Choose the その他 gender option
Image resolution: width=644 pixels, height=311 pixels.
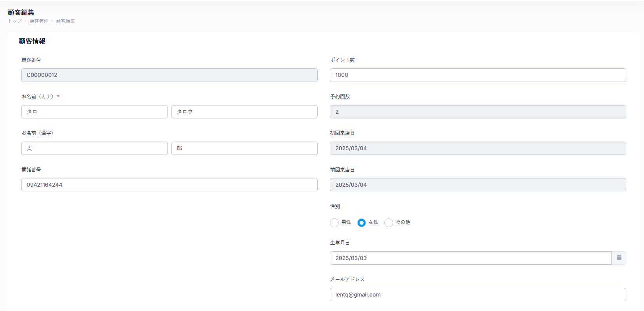tap(389, 223)
